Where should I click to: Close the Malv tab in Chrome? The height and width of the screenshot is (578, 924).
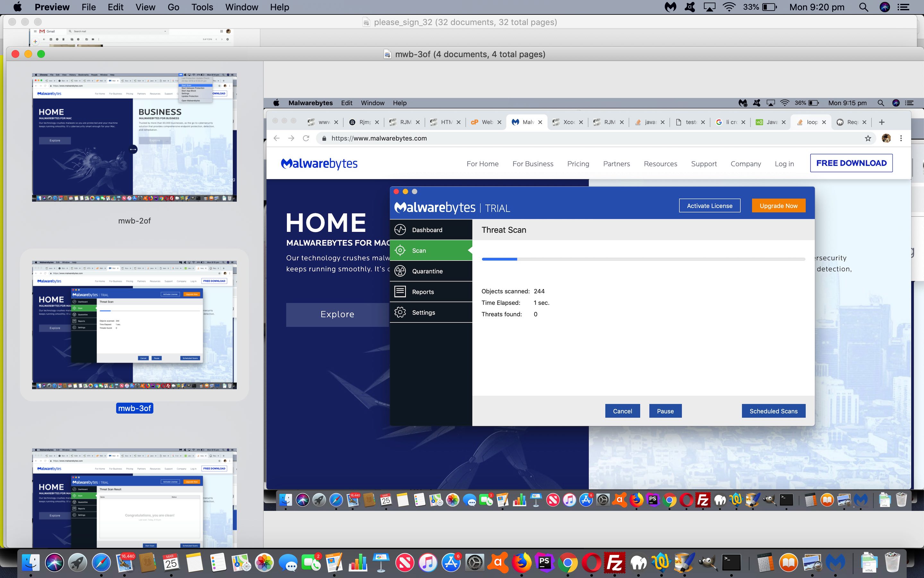click(x=540, y=122)
